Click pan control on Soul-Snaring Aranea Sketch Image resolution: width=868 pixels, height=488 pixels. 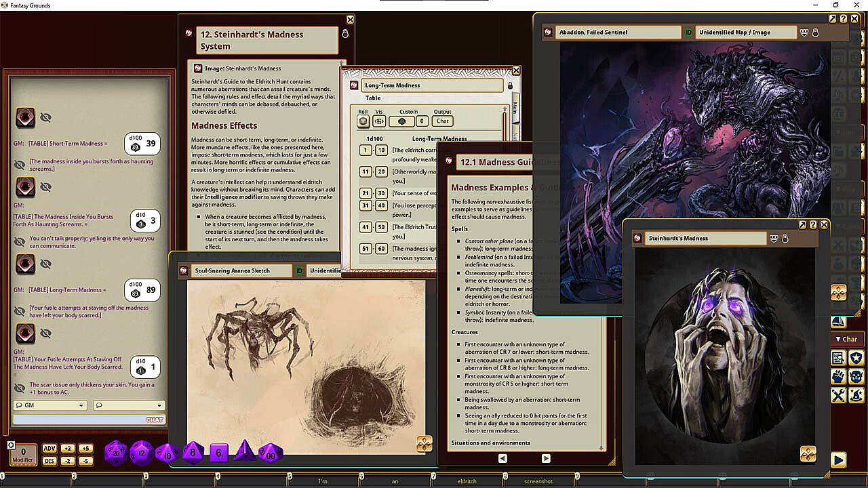coord(425,444)
